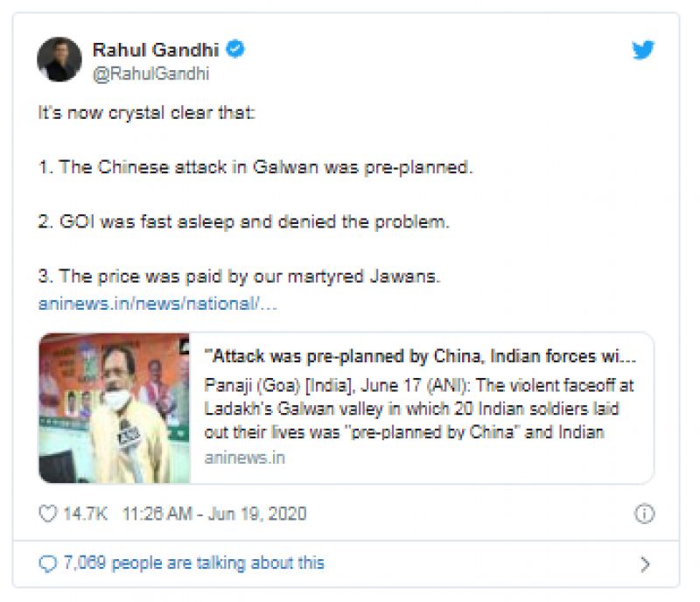Image resolution: width=700 pixels, height=602 pixels.
Task: Click the blue verified badge
Action: [x=235, y=49]
